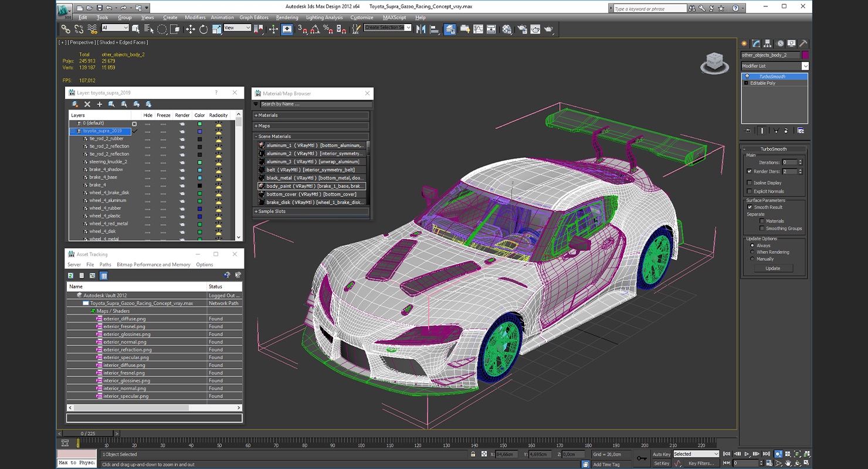
Task: Enable Separate by Smoothing Groups checkbox
Action: tap(762, 229)
